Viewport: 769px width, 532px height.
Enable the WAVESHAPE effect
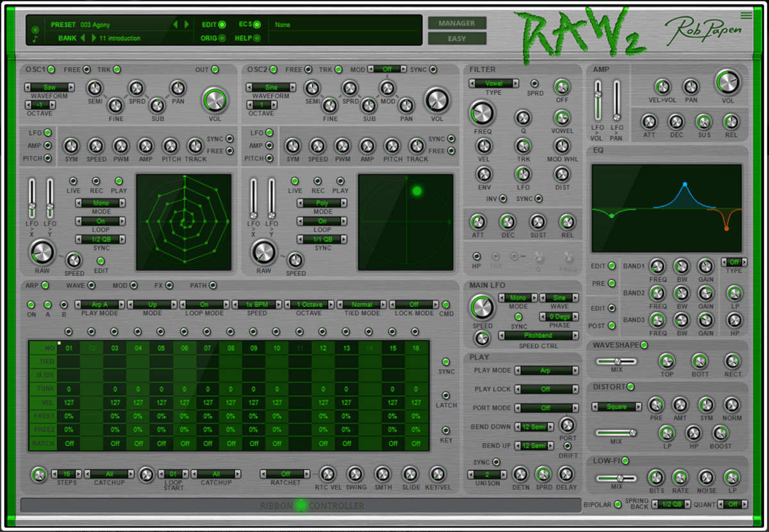tap(644, 345)
